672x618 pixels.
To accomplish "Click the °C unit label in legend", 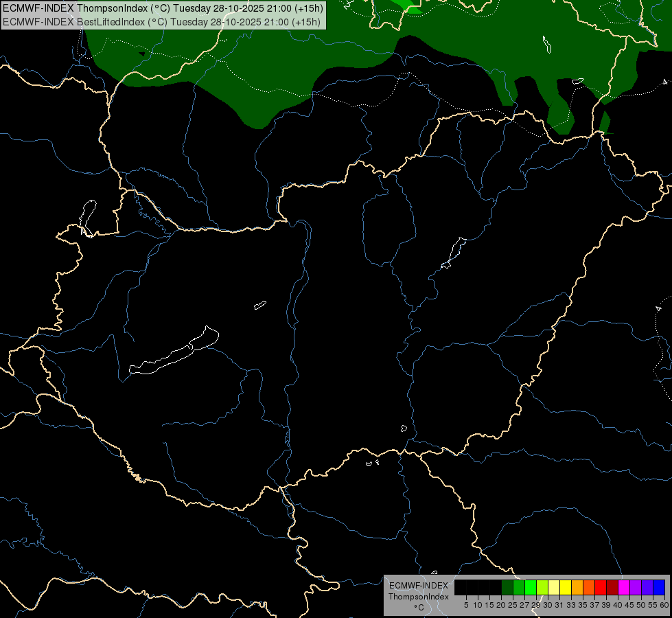I will pyautogui.click(x=419, y=607).
